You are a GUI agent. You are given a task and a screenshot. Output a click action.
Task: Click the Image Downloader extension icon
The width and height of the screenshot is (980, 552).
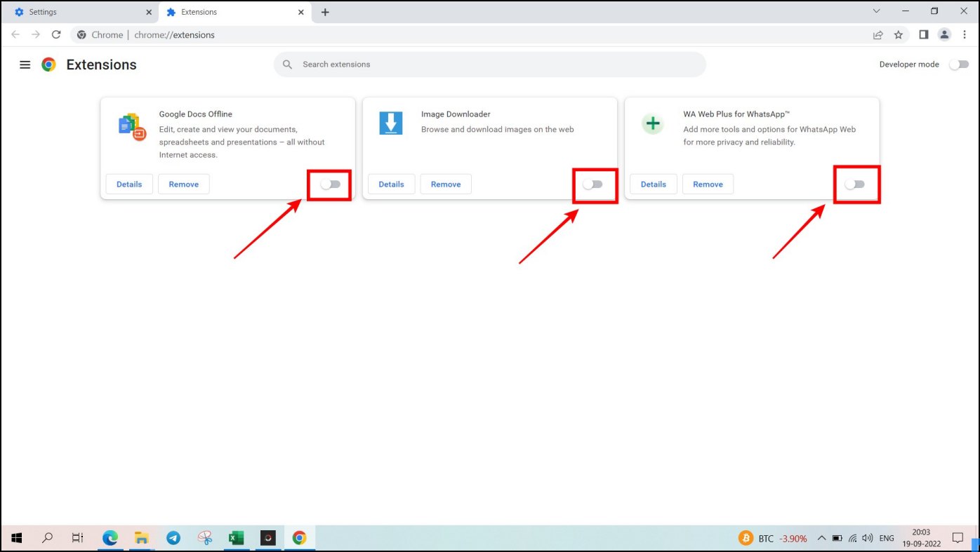[391, 123]
